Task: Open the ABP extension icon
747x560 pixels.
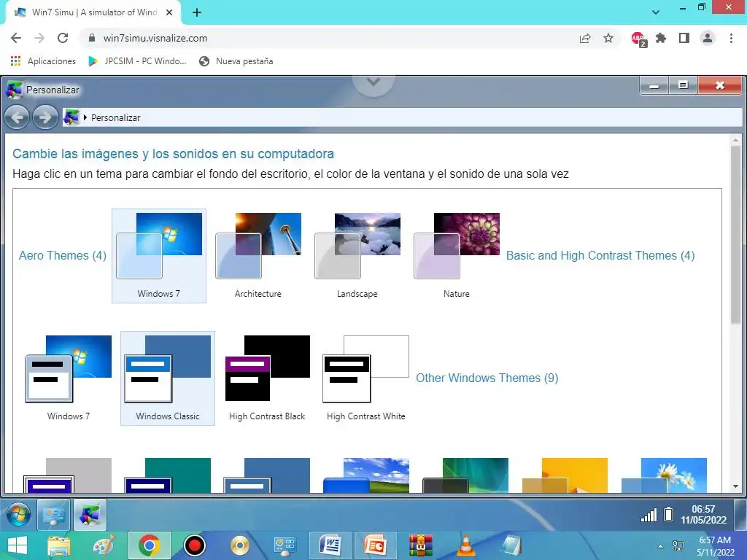Action: tap(638, 39)
